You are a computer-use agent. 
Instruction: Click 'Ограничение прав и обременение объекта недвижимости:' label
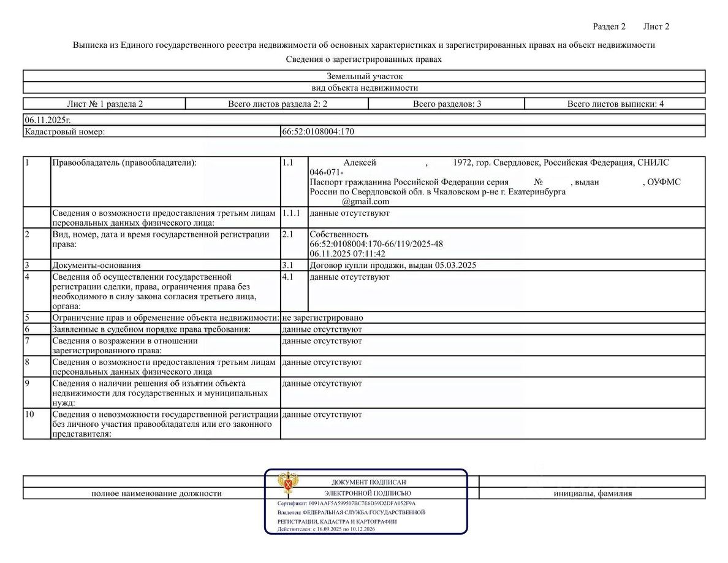[x=165, y=318]
